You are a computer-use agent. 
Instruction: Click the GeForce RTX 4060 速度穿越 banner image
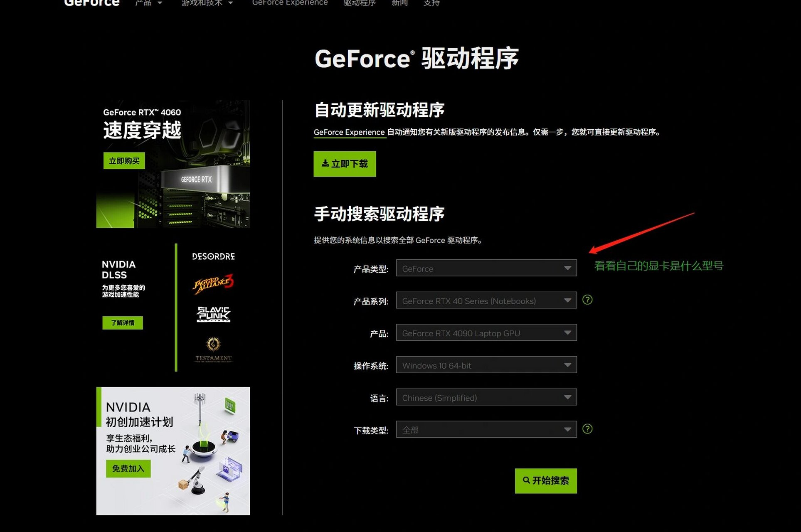click(173, 164)
